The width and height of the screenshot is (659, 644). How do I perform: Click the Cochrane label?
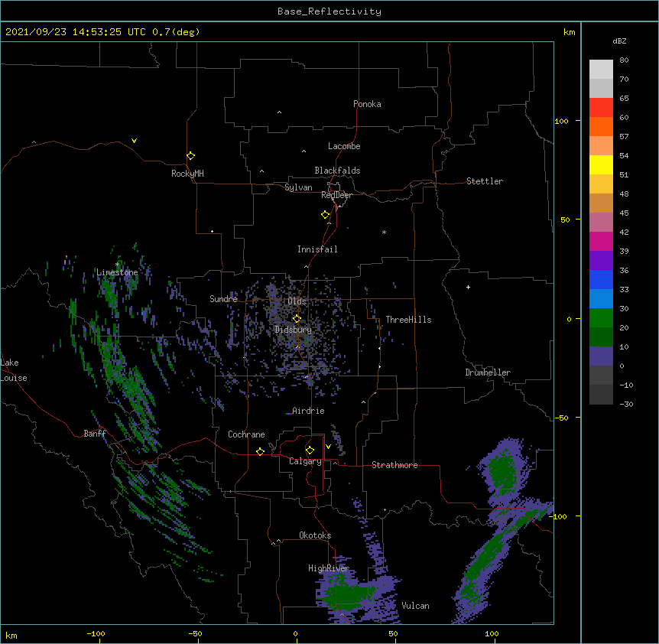(246, 434)
